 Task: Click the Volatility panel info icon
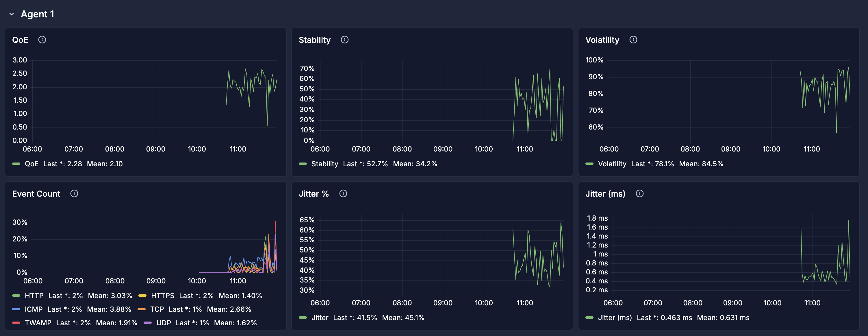coord(633,40)
